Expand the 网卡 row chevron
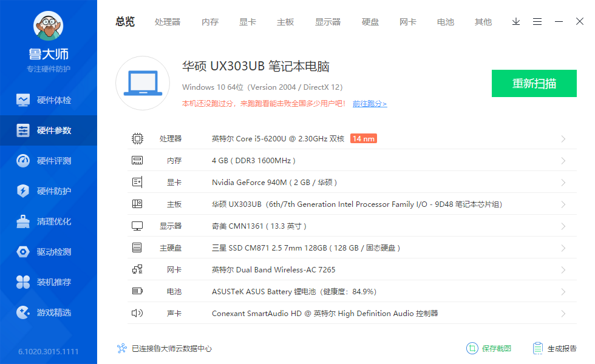595x364 pixels. [563, 270]
